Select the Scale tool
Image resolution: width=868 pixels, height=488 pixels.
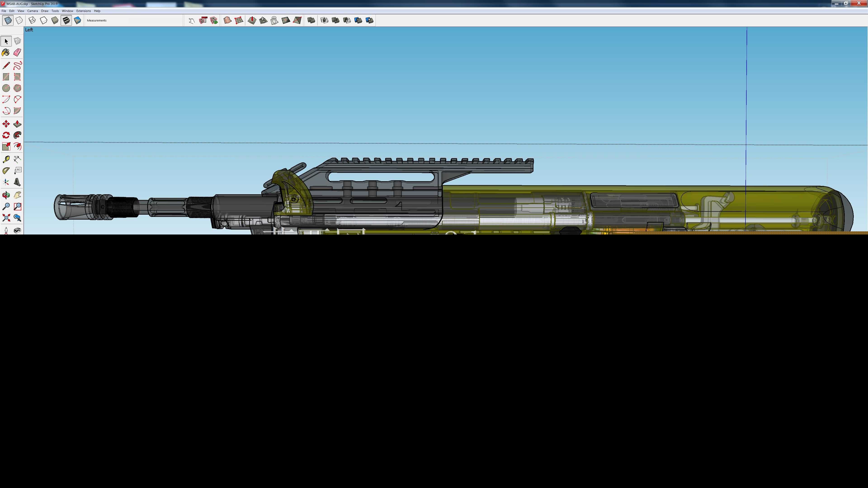[x=6, y=146]
